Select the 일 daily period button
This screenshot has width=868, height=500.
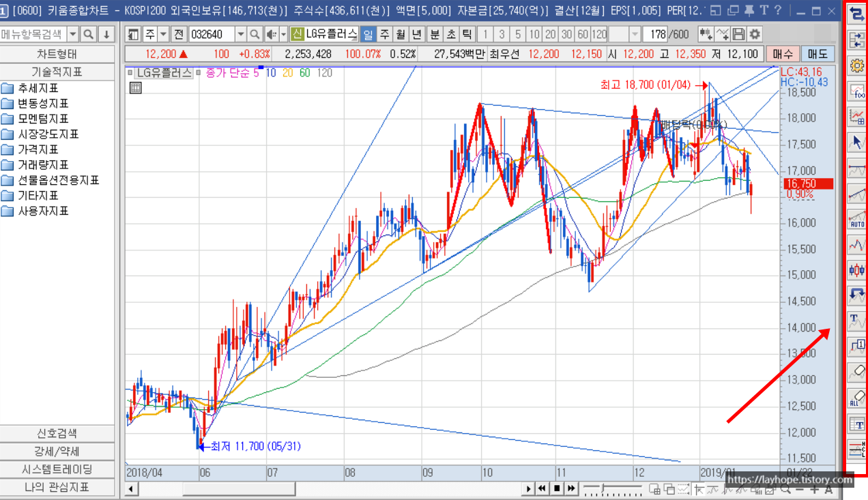368,34
